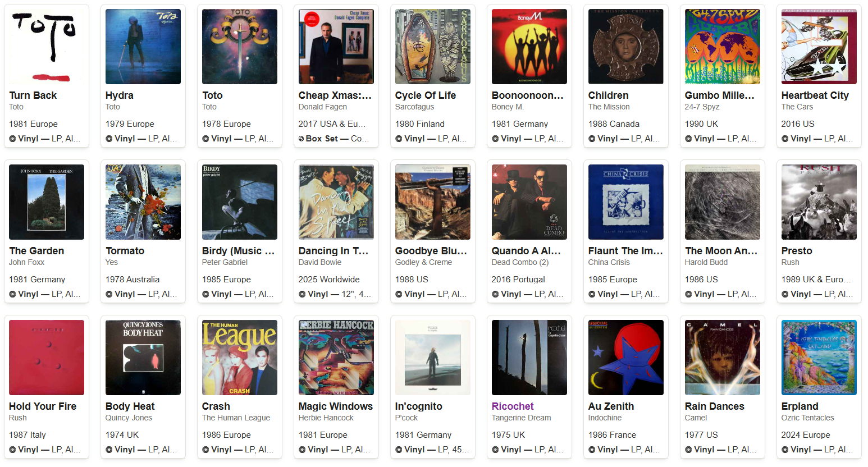
Task: Click the vinyl icon under Hold Your Fire
Action: click(12, 450)
